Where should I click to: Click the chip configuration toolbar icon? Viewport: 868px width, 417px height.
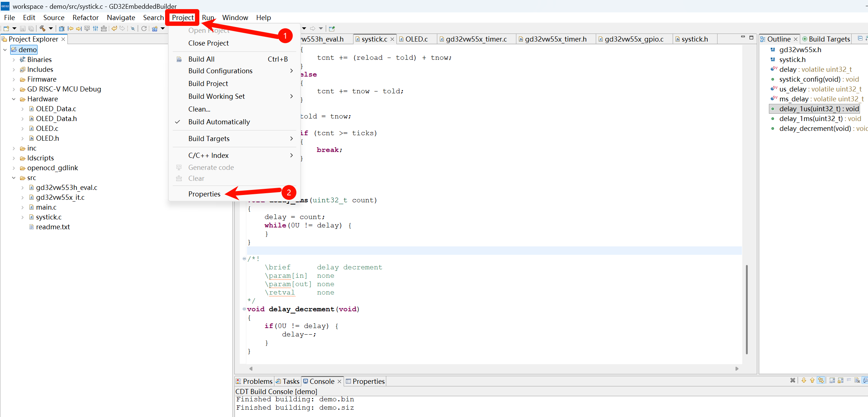(62, 28)
